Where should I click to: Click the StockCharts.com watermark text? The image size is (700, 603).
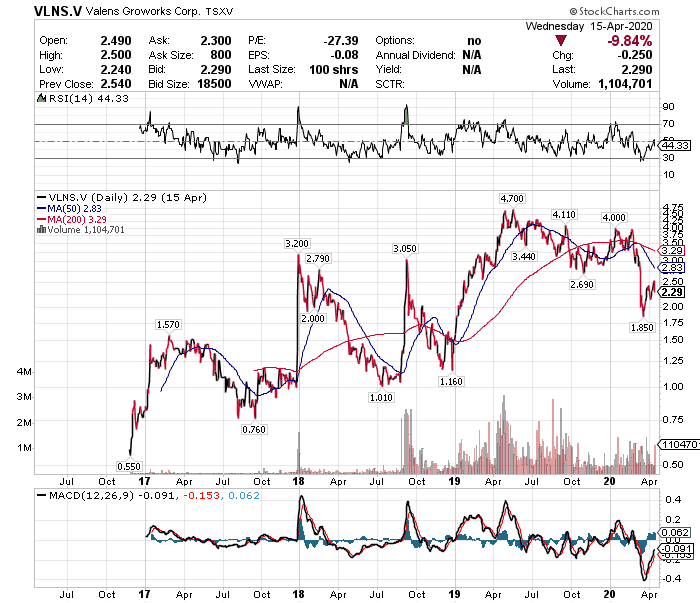614,11
